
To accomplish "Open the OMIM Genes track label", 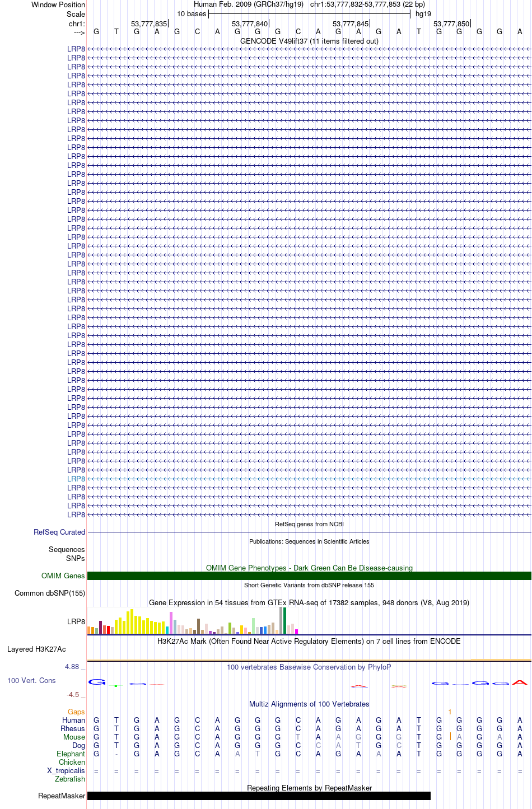I will click(63, 576).
